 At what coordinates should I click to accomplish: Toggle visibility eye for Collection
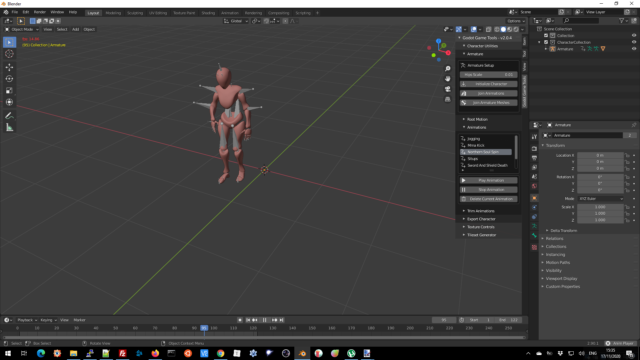click(634, 36)
